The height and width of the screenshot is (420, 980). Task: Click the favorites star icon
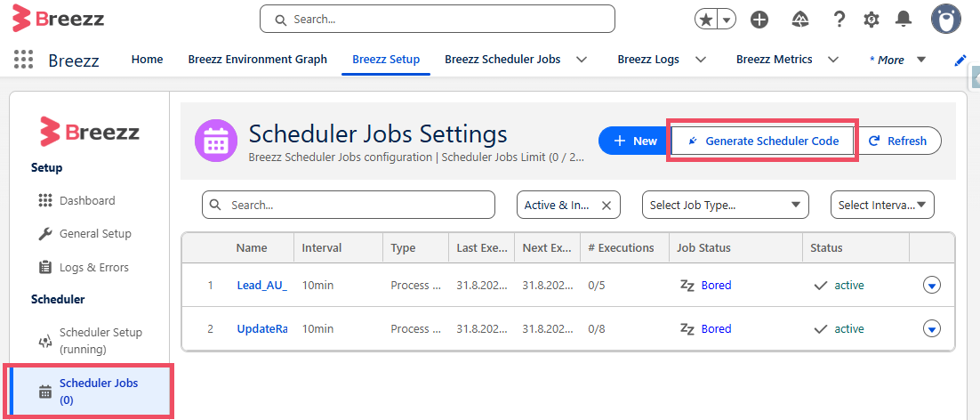[x=706, y=20]
